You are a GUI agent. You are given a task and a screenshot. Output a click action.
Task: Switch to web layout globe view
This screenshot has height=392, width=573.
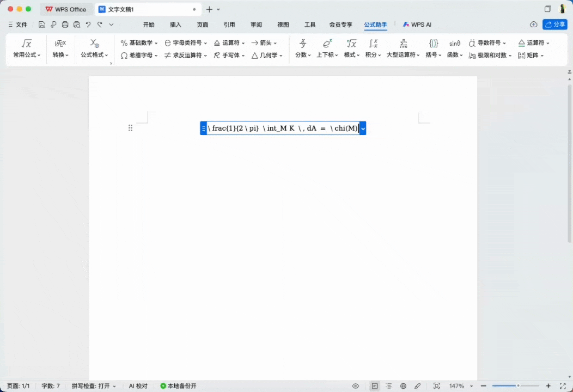[403, 386]
